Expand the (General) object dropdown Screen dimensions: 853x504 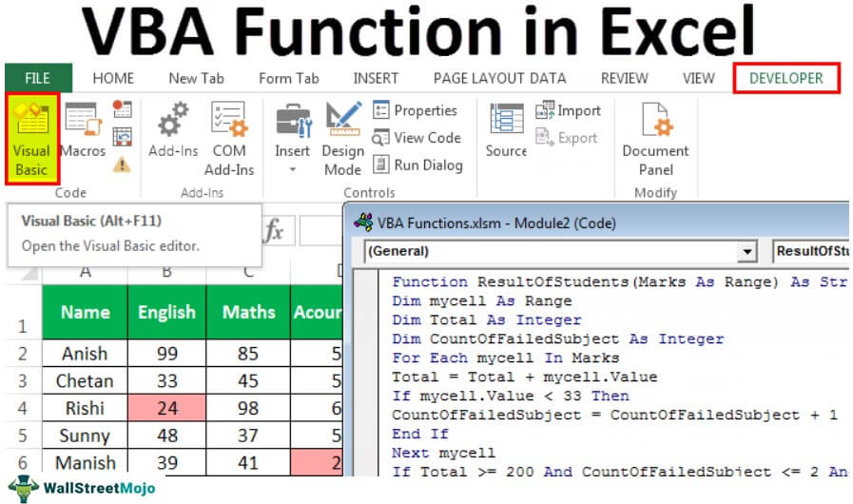coord(747,251)
